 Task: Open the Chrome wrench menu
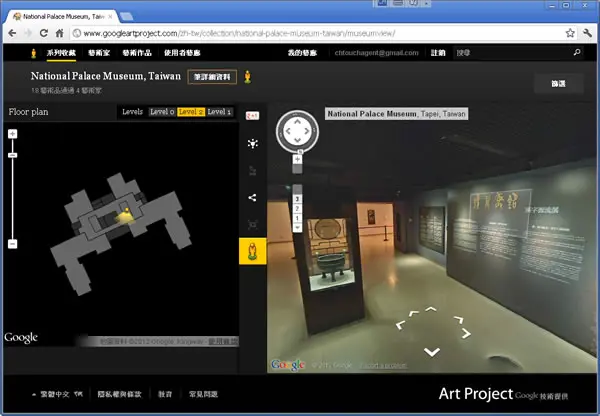(x=587, y=33)
